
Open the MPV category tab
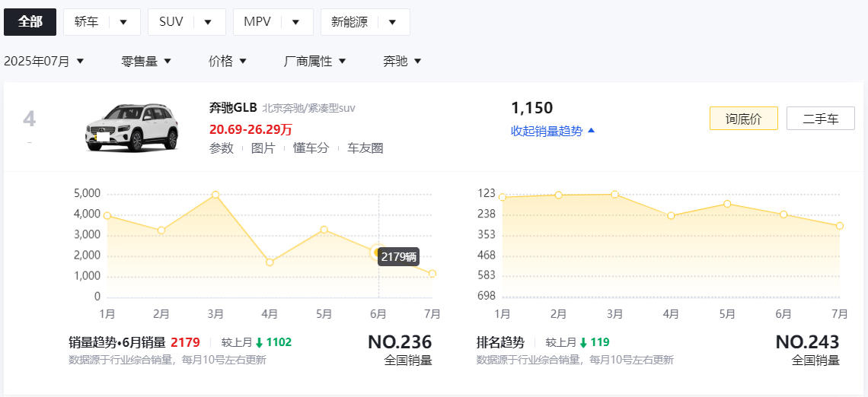[257, 22]
